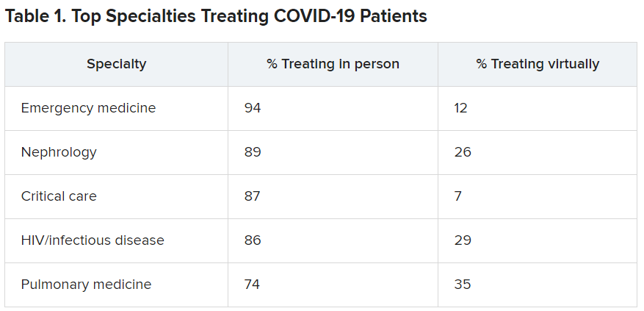This screenshot has height=311, width=644.
Task: Click the table title heading
Action: coord(216,17)
